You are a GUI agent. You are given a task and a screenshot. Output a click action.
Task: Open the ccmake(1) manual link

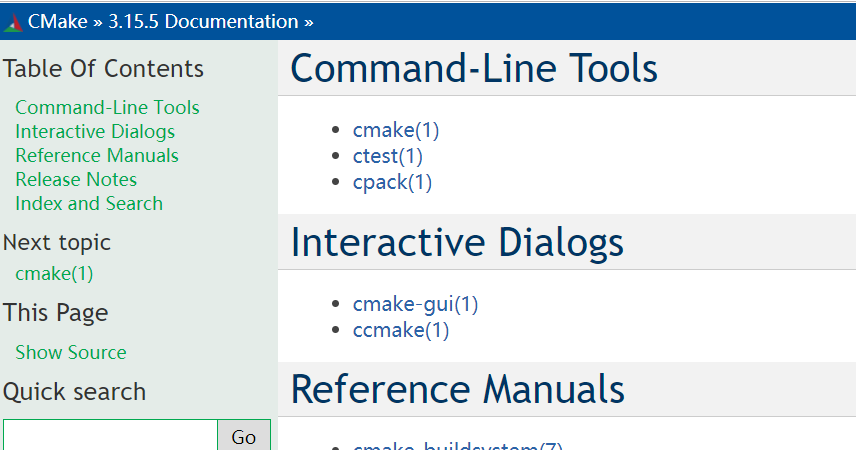click(401, 330)
